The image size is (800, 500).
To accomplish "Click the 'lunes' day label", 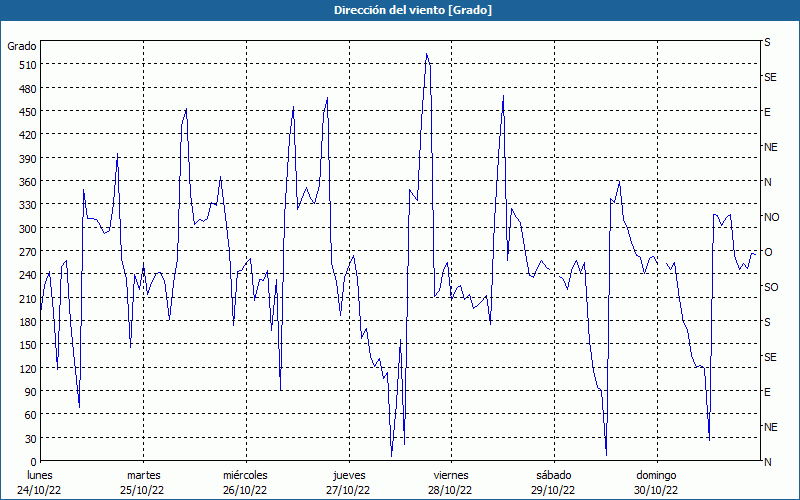I will [40, 475].
